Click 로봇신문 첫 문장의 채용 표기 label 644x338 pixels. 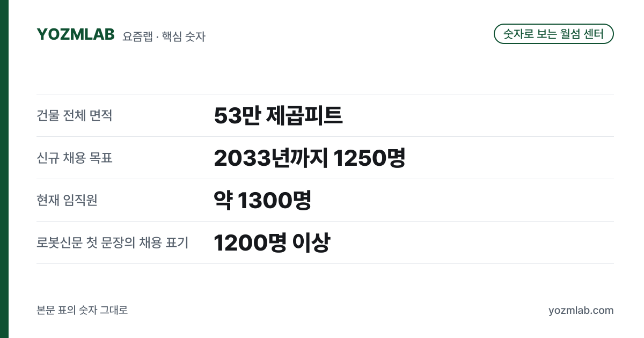coord(113,243)
